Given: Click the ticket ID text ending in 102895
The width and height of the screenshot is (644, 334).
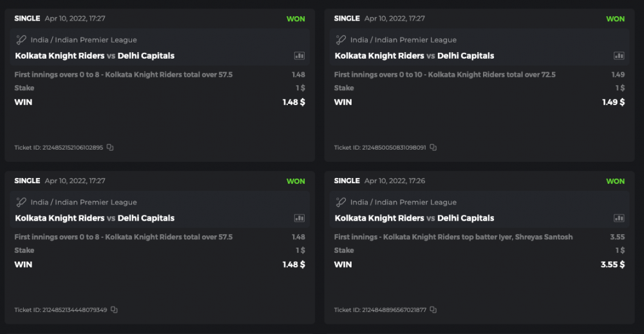Looking at the screenshot, I should [x=59, y=148].
